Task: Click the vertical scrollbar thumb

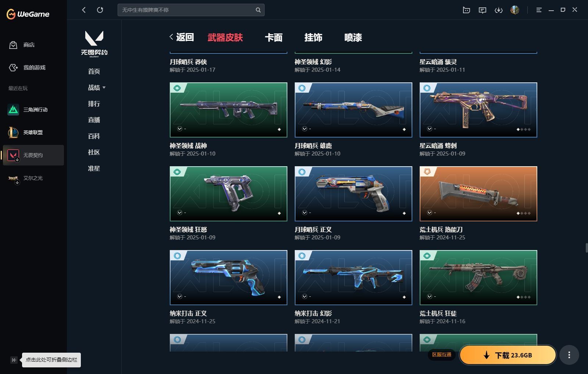Action: pos(587,247)
